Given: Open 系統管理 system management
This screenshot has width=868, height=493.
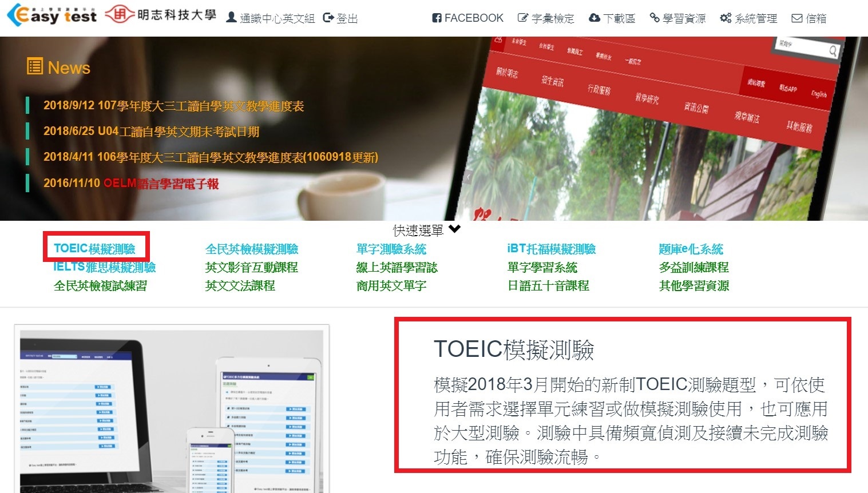Looking at the screenshot, I should (748, 18).
